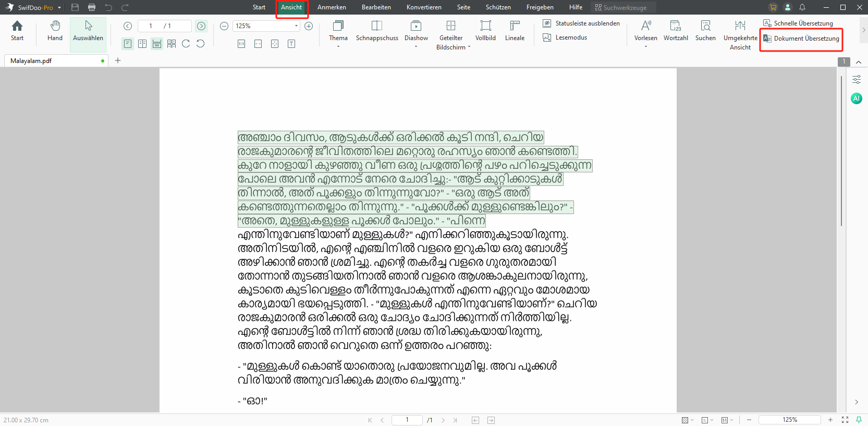Screen dimensions: 868x426
Task: Jump to first page in status bar
Action: 370,420
